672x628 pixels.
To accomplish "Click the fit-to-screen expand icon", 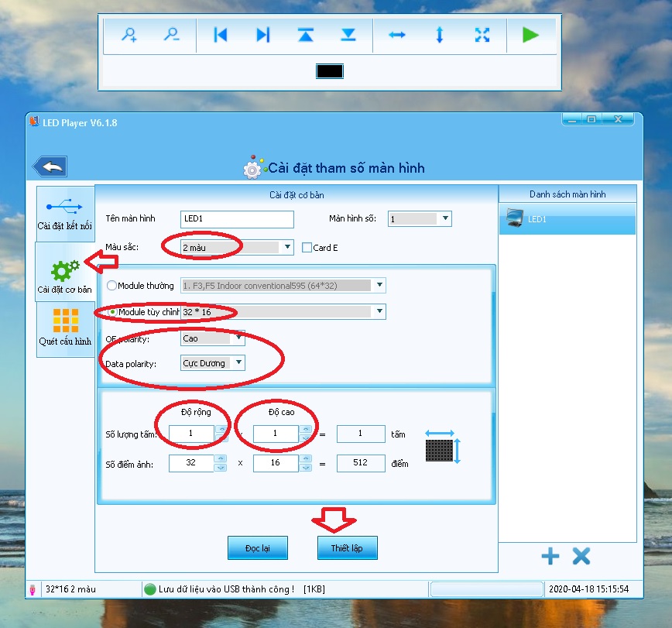I will (482, 35).
